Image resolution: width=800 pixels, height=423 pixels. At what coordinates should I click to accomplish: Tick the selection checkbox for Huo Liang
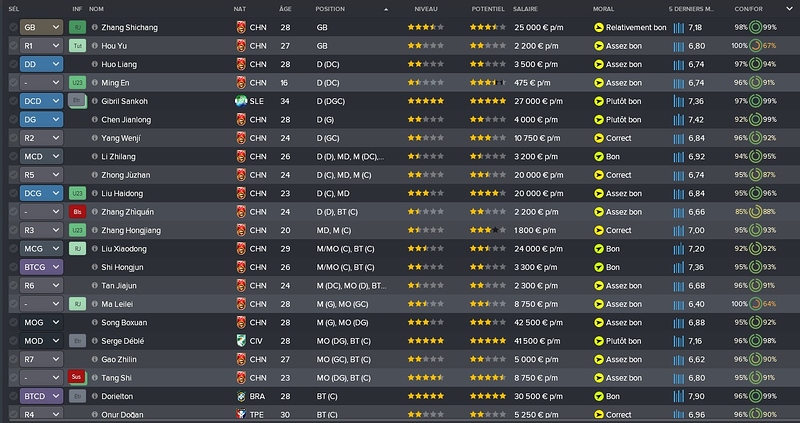tap(13, 64)
